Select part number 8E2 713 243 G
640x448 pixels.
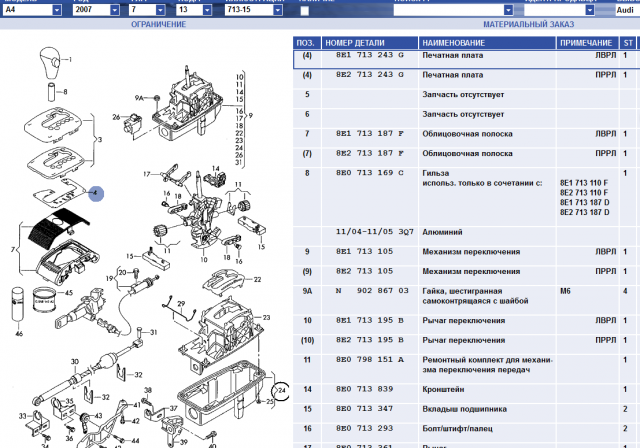(x=370, y=75)
